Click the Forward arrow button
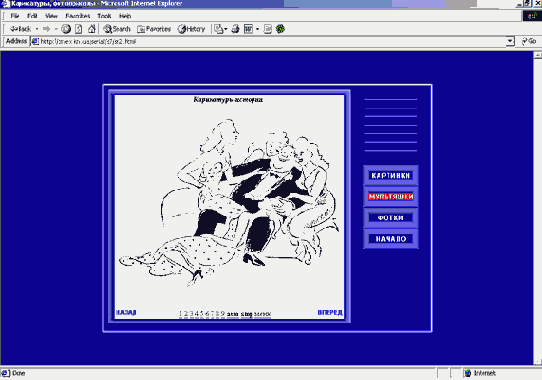 46,29
